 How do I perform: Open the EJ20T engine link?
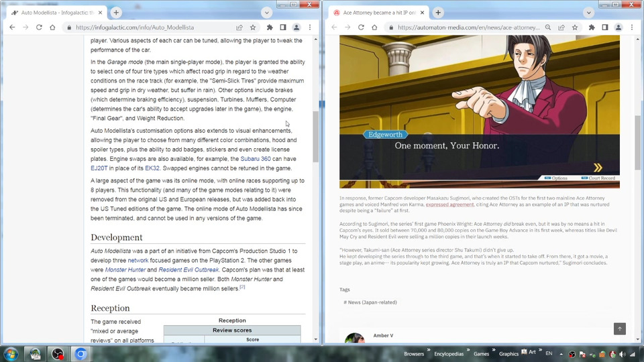tap(99, 168)
